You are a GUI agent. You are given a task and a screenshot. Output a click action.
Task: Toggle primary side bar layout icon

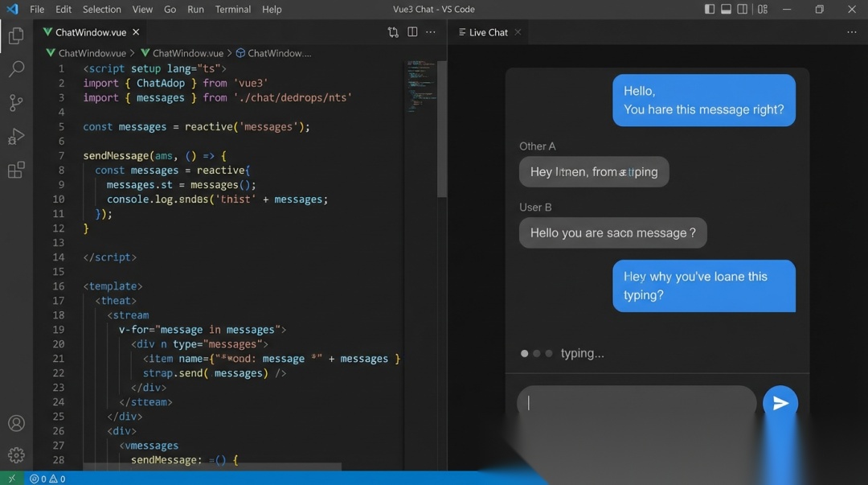pos(709,9)
